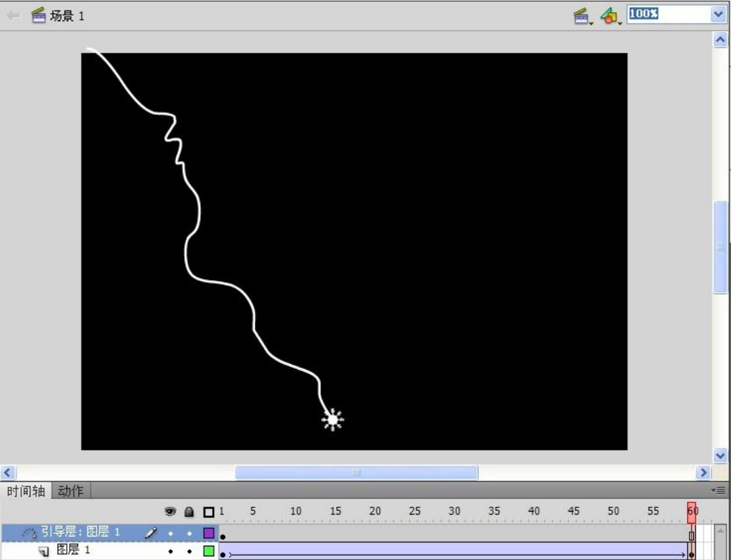Image resolution: width=731 pixels, height=560 pixels.
Task: Click the 场景 1 label text
Action: coord(68,16)
